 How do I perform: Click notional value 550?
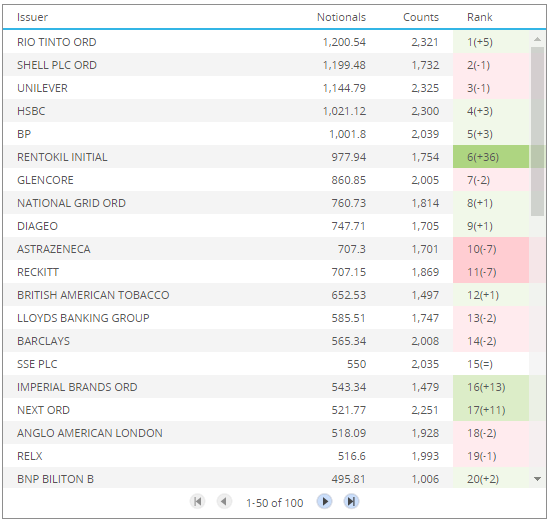click(356, 364)
